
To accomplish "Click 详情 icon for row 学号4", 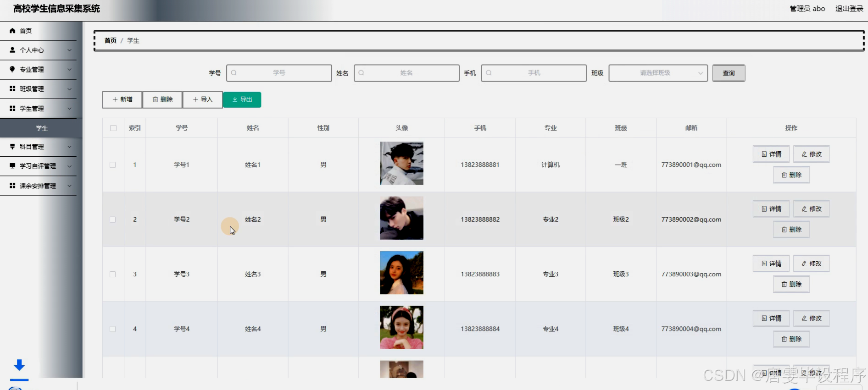I will (x=764, y=319).
